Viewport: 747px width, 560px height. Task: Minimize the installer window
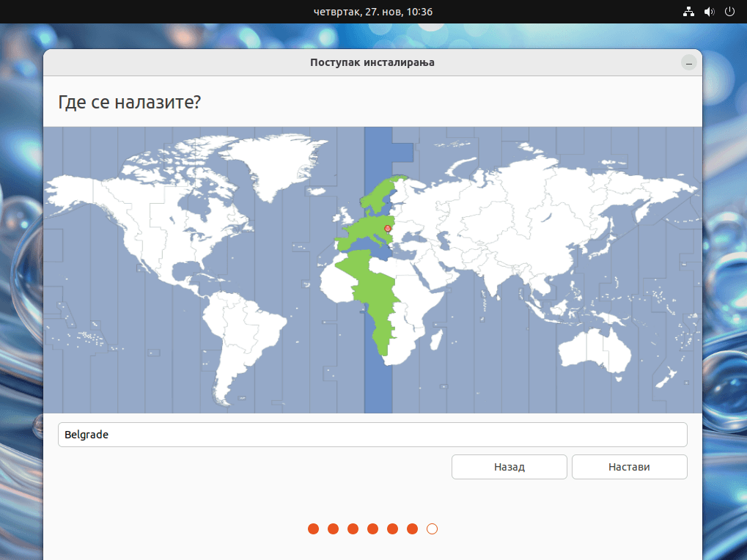tap(689, 63)
